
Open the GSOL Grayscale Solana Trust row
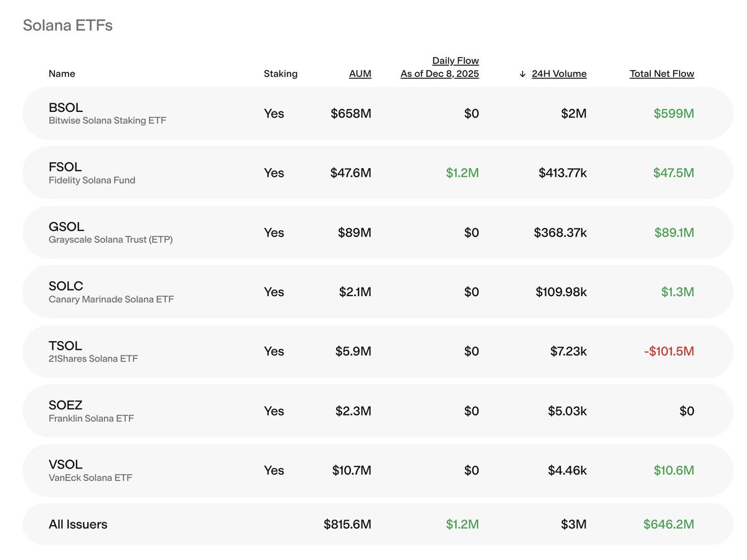pyautogui.click(x=378, y=232)
